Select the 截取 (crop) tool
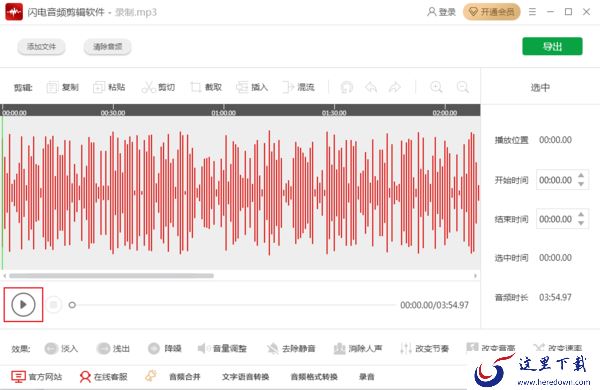The height and width of the screenshot is (390, 600). tap(206, 87)
